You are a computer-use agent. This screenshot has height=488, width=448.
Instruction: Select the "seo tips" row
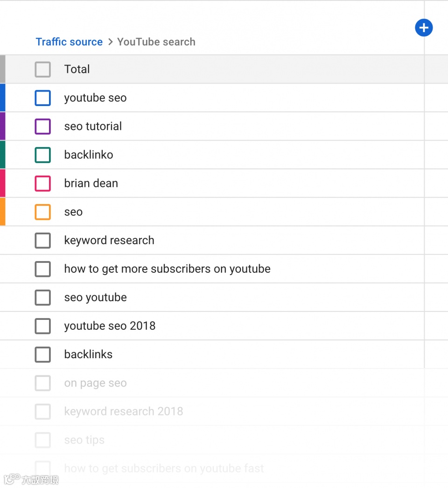pyautogui.click(x=84, y=440)
